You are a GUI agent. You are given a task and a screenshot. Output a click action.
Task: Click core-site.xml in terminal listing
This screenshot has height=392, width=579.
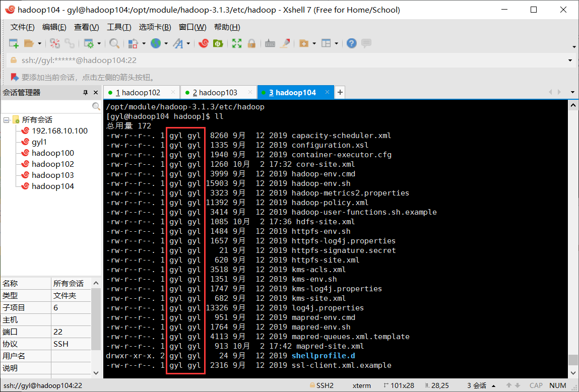pos(326,164)
